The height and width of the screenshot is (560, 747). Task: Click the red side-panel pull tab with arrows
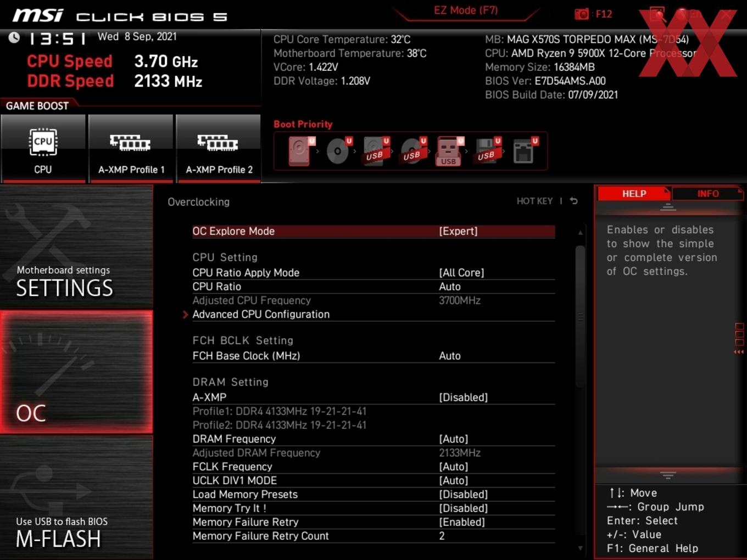(x=739, y=339)
